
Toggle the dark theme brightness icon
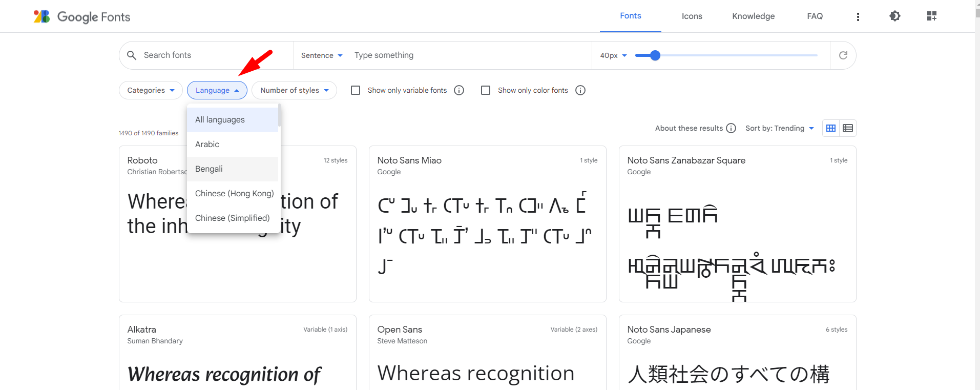(x=894, y=16)
